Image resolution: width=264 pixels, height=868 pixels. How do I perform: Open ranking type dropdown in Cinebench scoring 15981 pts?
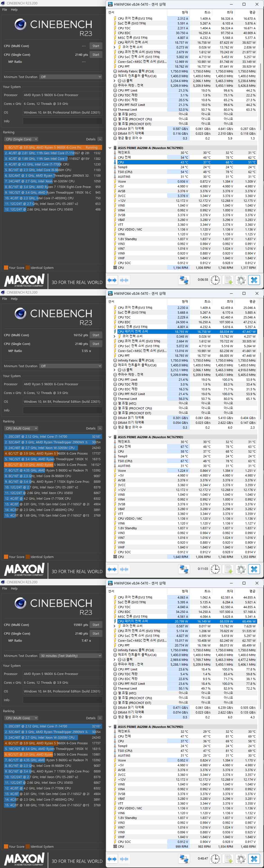[x=21, y=718]
